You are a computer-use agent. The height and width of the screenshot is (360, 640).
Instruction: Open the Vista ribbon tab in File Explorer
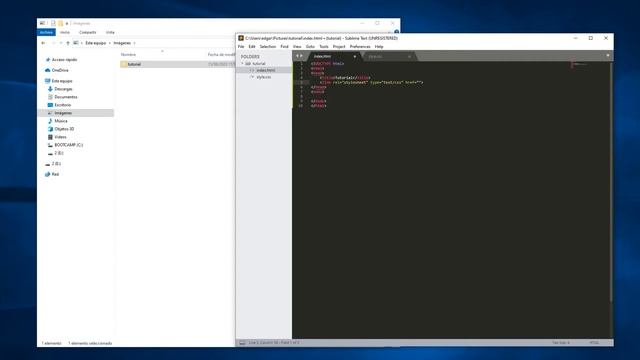coord(110,32)
